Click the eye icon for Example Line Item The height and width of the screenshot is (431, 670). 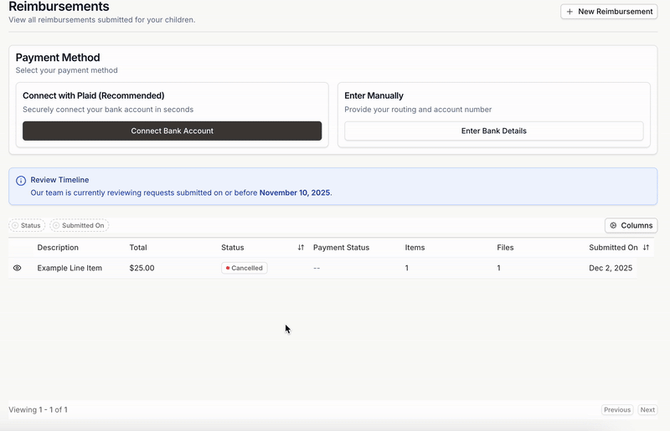click(x=17, y=268)
